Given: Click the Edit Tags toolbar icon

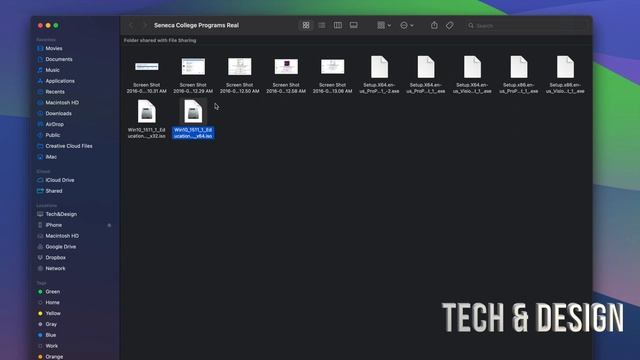Looking at the screenshot, I should click(x=449, y=25).
